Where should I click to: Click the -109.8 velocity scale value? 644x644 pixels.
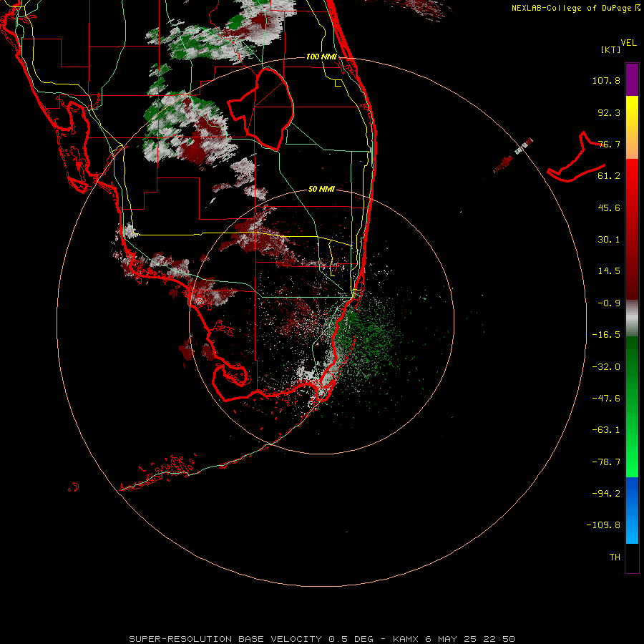point(603,525)
